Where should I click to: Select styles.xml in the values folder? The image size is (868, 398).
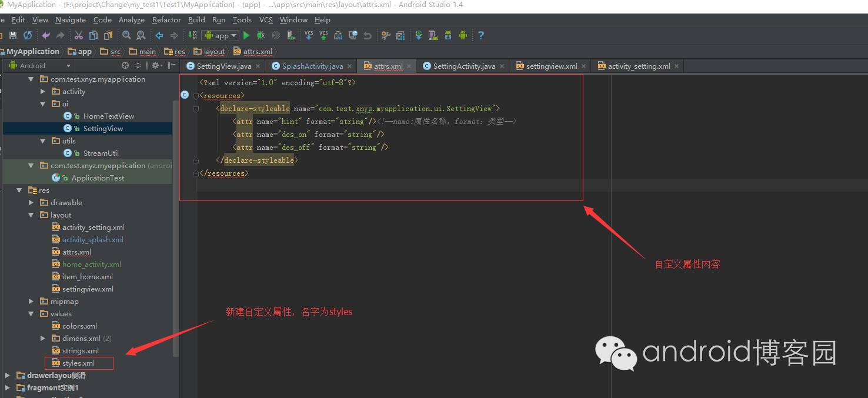click(79, 363)
